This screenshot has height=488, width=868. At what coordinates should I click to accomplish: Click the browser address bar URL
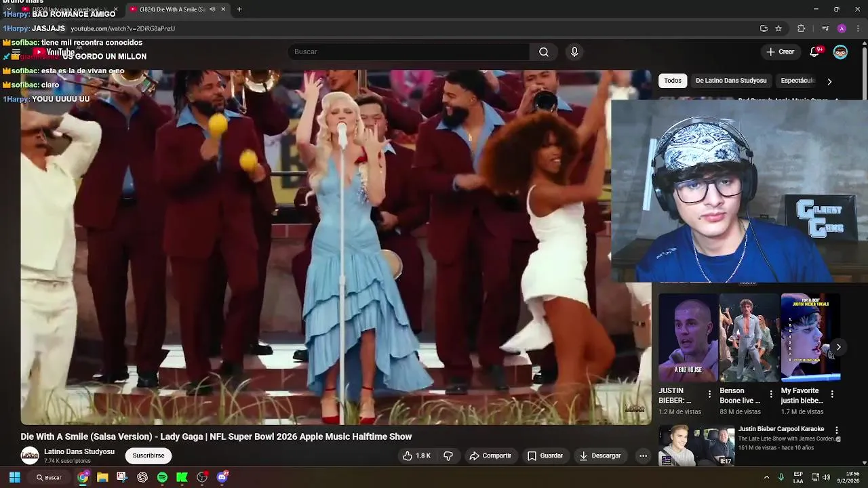pos(123,28)
